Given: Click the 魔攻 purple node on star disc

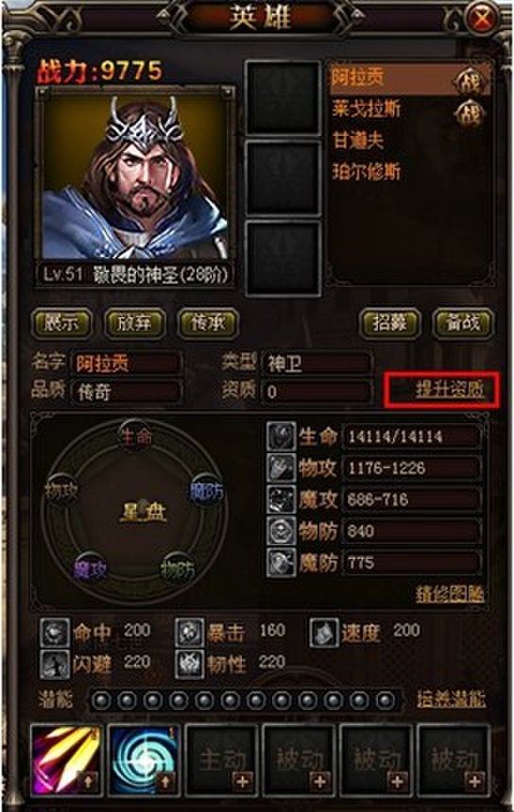Looking at the screenshot, I should (90, 569).
